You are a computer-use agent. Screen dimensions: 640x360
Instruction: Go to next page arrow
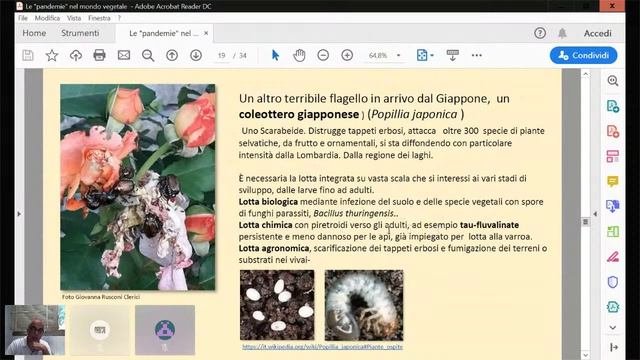point(196,55)
